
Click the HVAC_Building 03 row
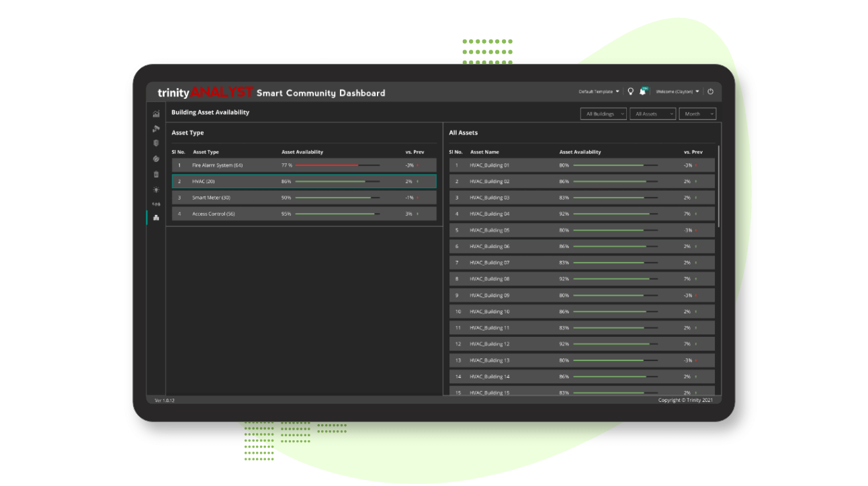tap(582, 198)
